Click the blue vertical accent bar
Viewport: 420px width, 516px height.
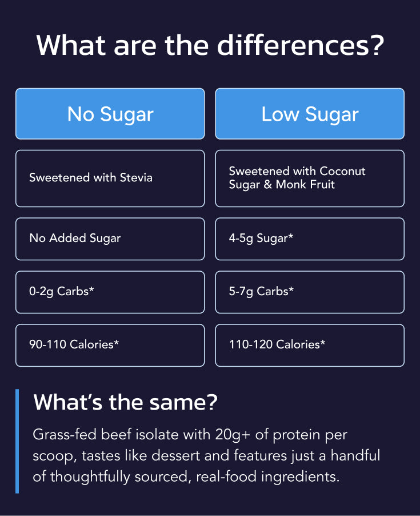point(17,440)
